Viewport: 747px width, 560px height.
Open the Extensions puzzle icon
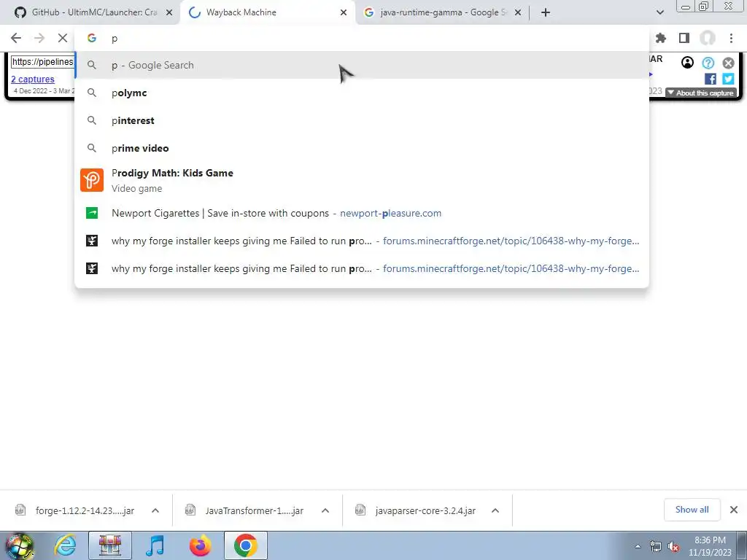661,38
